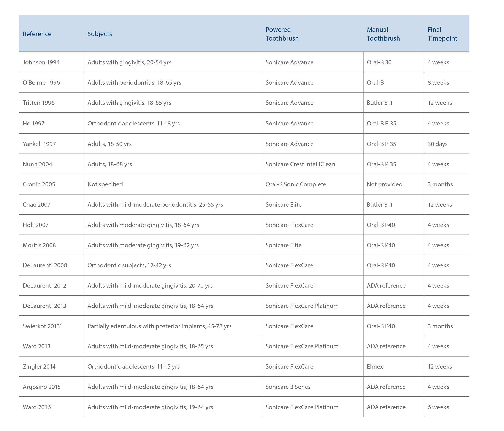Click the 6 weeks timepoint cell
This screenshot has width=504, height=431.
click(x=438, y=407)
